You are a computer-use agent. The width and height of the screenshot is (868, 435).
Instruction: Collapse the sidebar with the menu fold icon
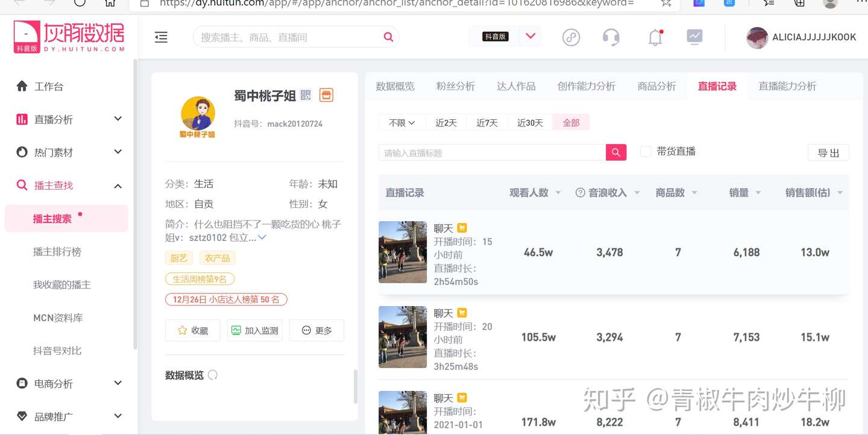click(161, 37)
